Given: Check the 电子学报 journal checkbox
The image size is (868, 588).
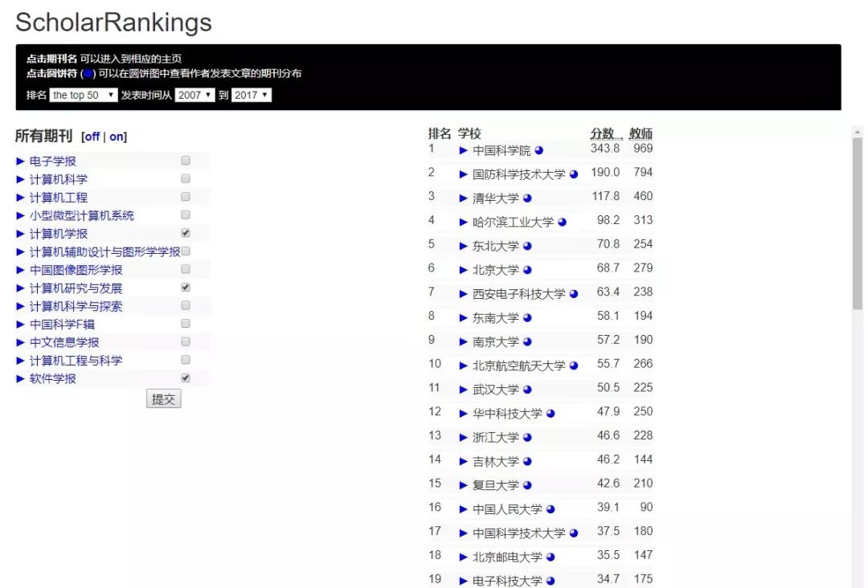Looking at the screenshot, I should tap(186, 161).
